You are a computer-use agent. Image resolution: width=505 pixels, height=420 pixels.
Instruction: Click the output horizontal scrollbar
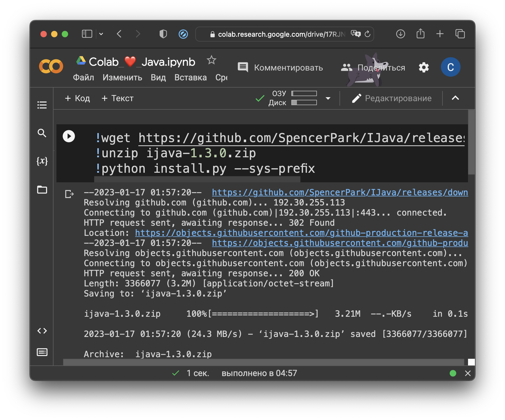coord(263,362)
